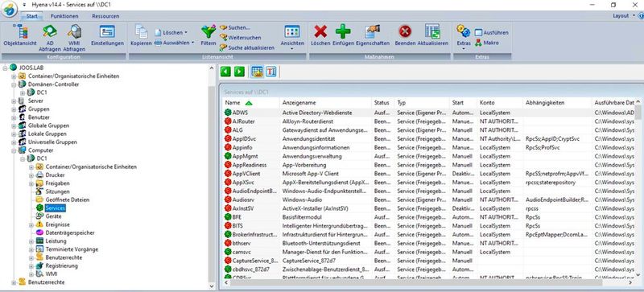Sort by the Typ column header
The height and width of the screenshot is (292, 644).
coord(422,103)
